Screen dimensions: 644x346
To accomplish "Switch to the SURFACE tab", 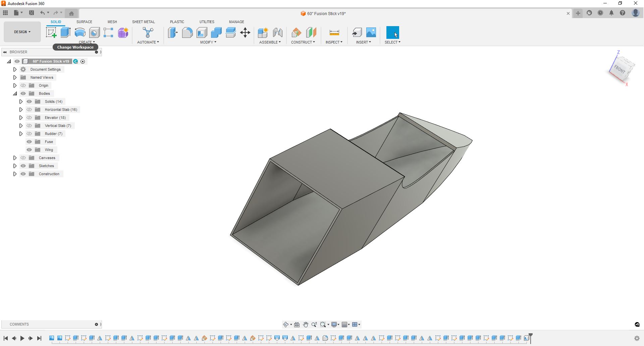I will (84, 22).
